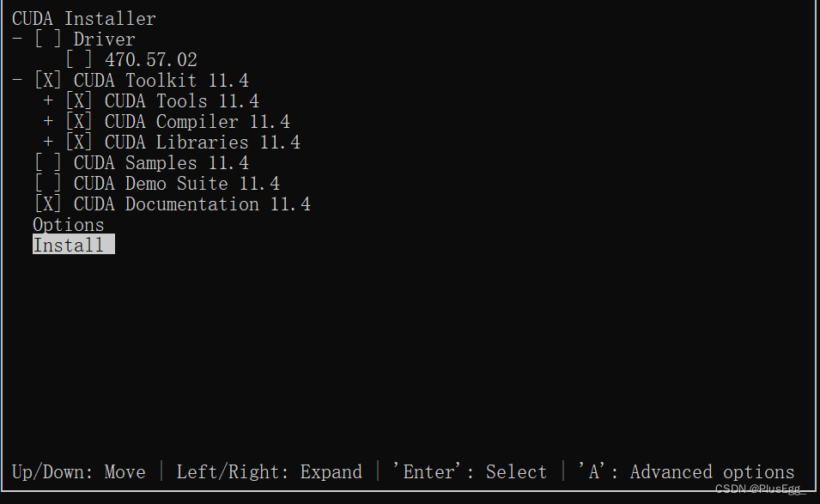The image size is (820, 504).
Task: Collapse the CUDA Toolkit 11.4 branch
Action: [15, 80]
